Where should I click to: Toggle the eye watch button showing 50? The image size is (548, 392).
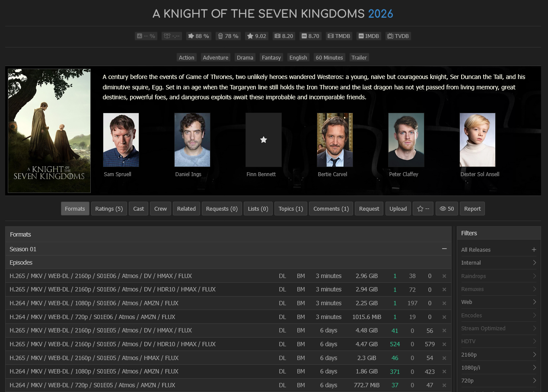click(x=447, y=209)
